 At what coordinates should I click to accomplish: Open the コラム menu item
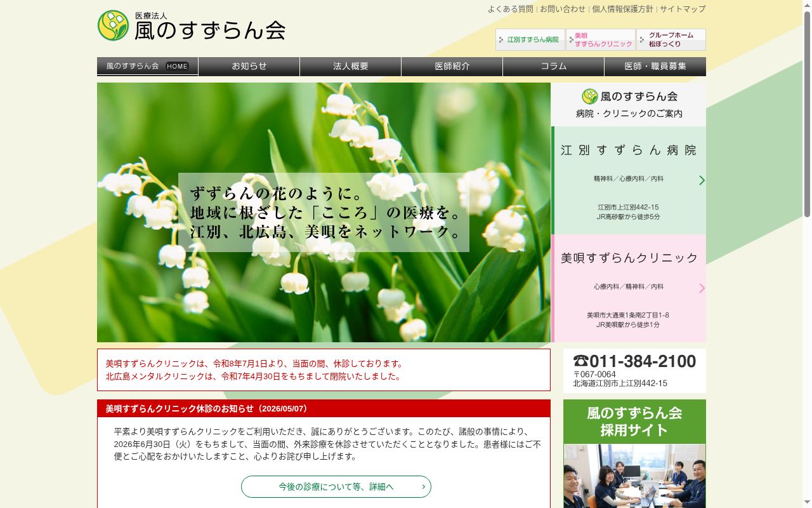tap(553, 66)
